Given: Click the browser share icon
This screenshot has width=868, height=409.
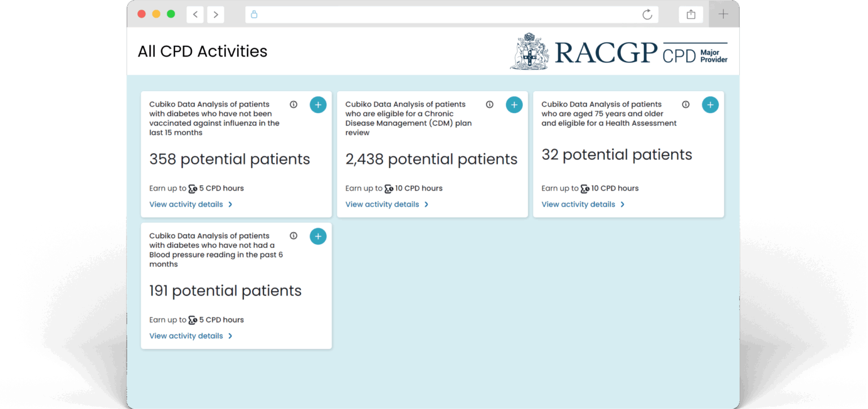Looking at the screenshot, I should (x=691, y=15).
